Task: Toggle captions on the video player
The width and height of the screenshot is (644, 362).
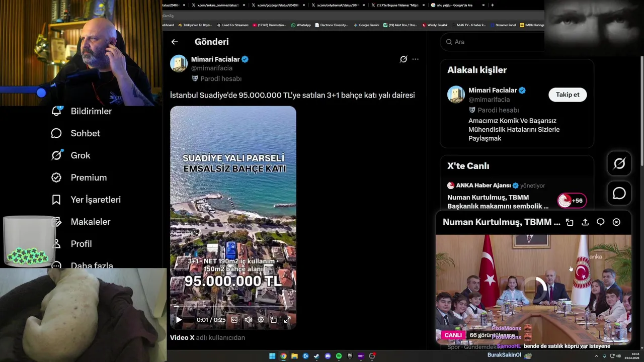Action: pyautogui.click(x=234, y=320)
